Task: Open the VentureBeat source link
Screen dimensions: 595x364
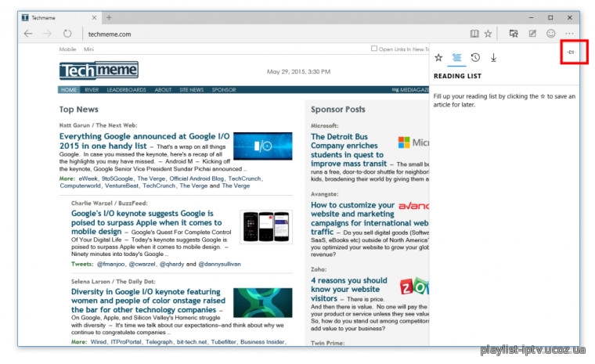Action: pyautogui.click(x=122, y=186)
